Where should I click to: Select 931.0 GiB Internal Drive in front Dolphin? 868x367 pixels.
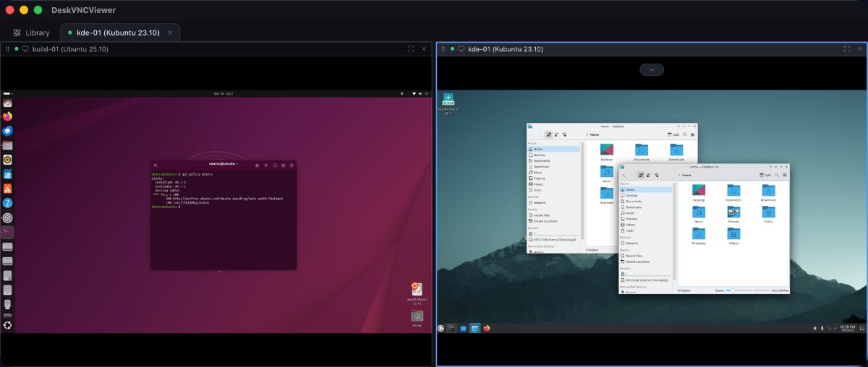[x=645, y=280]
